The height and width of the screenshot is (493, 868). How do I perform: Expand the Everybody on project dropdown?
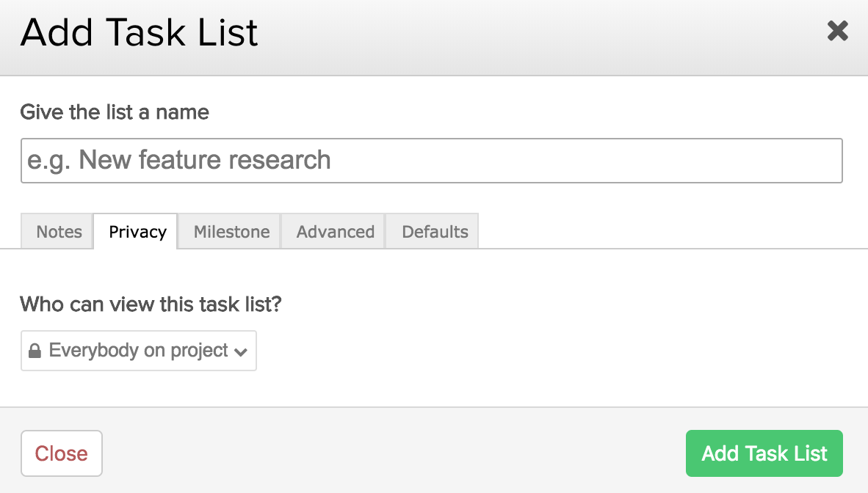139,351
